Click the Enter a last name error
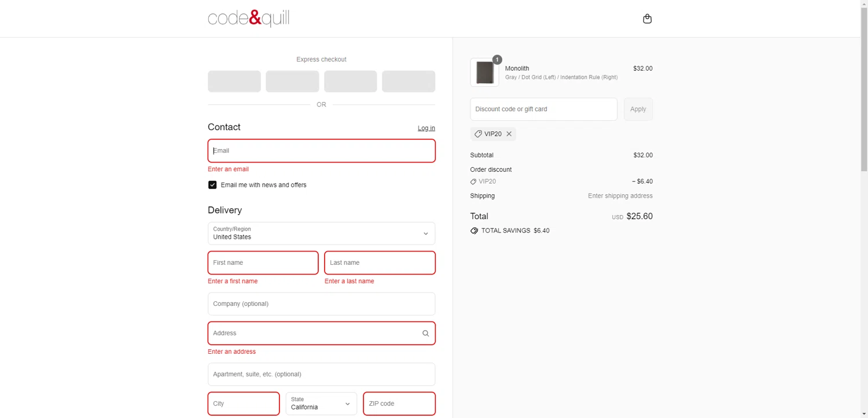 click(x=350, y=282)
